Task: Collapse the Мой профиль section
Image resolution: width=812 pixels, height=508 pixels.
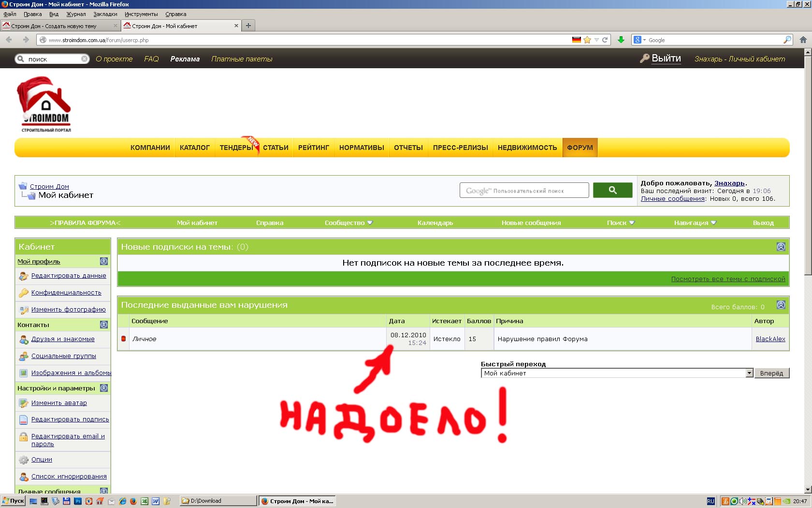Action: tap(103, 261)
